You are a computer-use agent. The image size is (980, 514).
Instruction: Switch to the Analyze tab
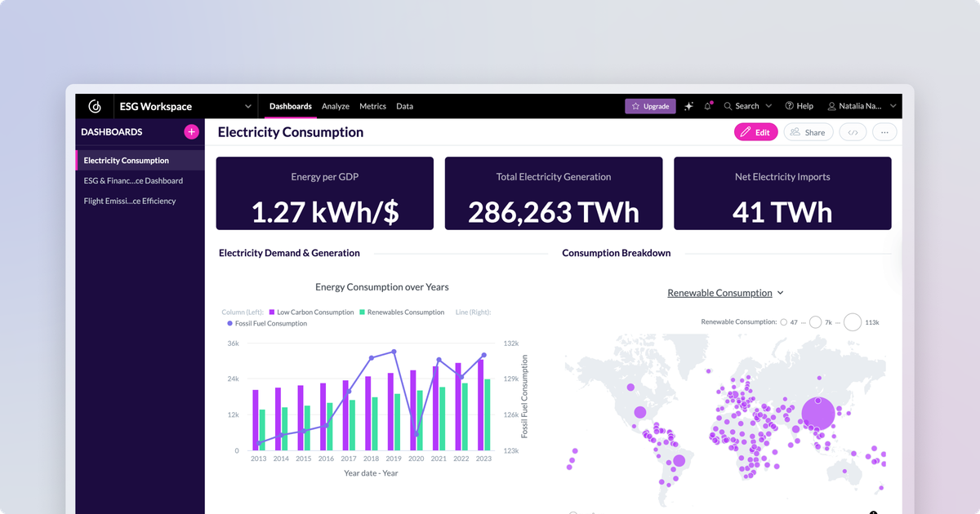[336, 106]
